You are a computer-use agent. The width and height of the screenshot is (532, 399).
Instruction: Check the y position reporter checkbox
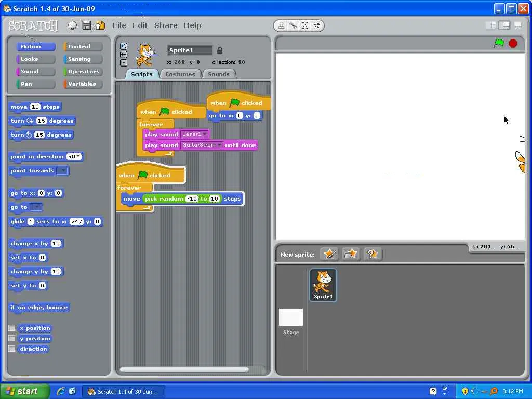point(12,338)
